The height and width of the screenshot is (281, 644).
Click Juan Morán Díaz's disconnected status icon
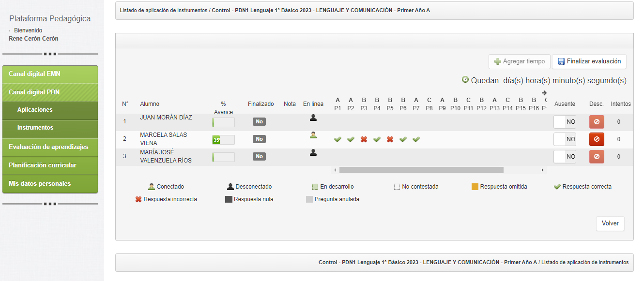pyautogui.click(x=313, y=118)
